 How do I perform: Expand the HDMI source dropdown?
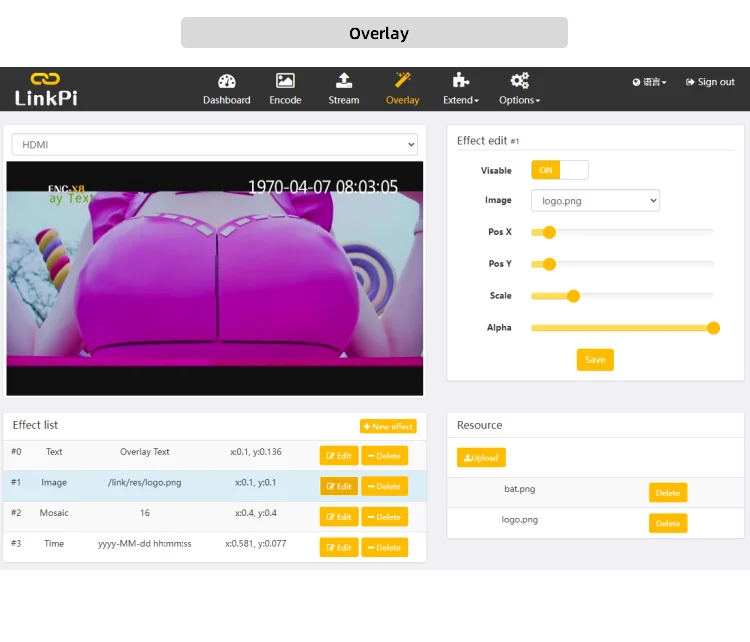(214, 145)
